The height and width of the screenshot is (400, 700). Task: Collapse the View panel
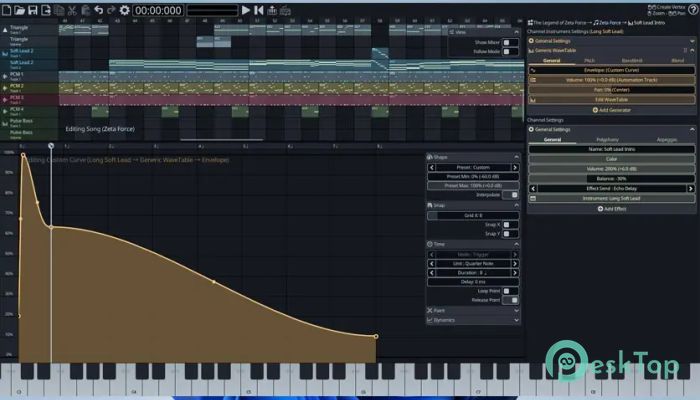(517, 32)
